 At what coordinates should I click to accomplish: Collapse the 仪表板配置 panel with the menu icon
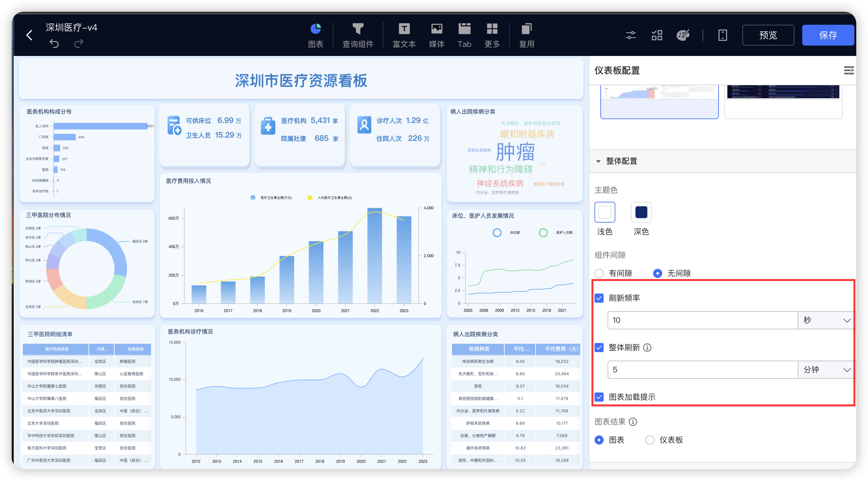tap(848, 70)
